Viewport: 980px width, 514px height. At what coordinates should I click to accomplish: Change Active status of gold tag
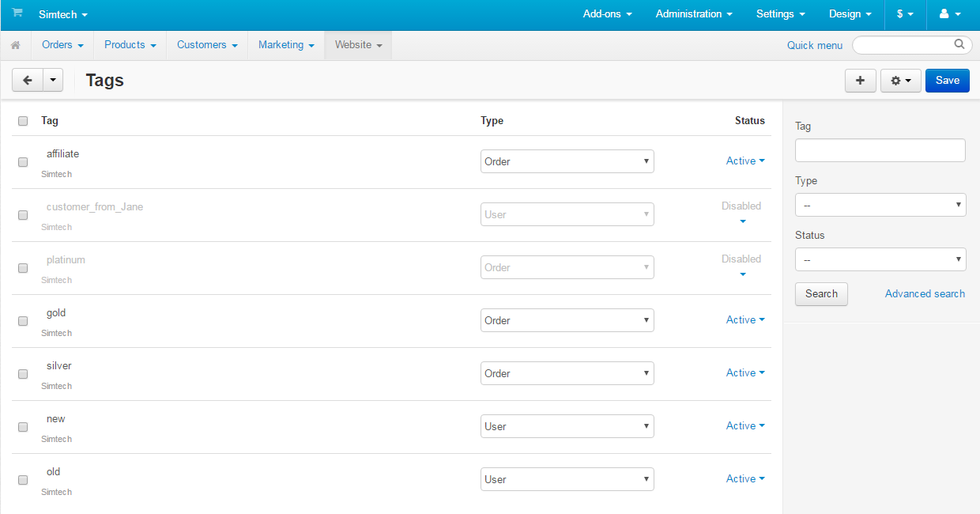745,319
